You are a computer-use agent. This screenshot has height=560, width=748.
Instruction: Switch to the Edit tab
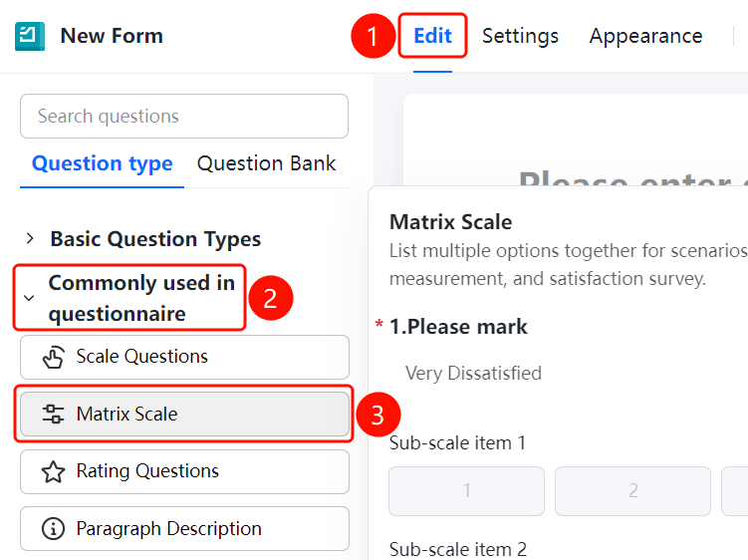click(x=432, y=36)
